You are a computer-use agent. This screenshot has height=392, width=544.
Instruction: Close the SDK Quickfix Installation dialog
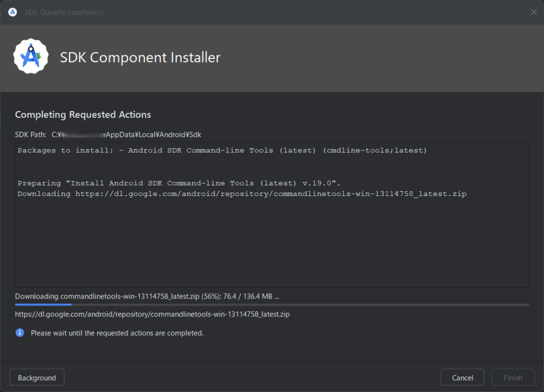(x=533, y=12)
